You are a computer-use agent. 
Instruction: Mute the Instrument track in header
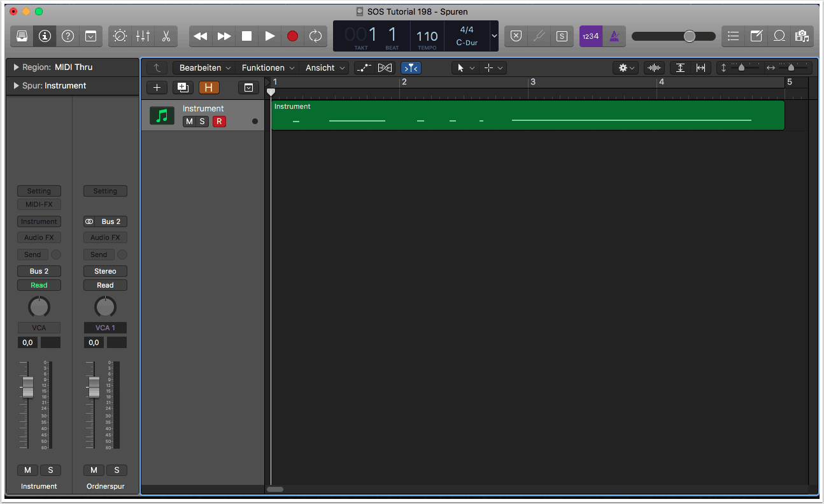point(189,122)
